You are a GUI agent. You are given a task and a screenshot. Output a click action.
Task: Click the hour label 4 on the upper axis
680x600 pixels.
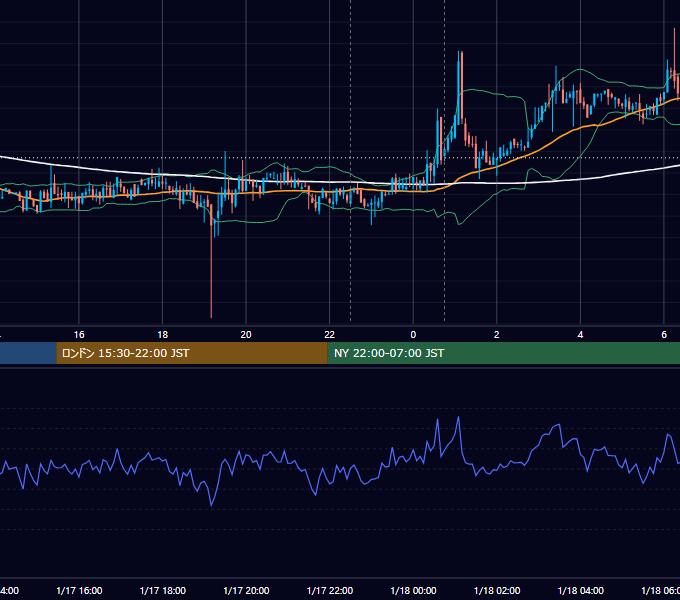tap(580, 335)
